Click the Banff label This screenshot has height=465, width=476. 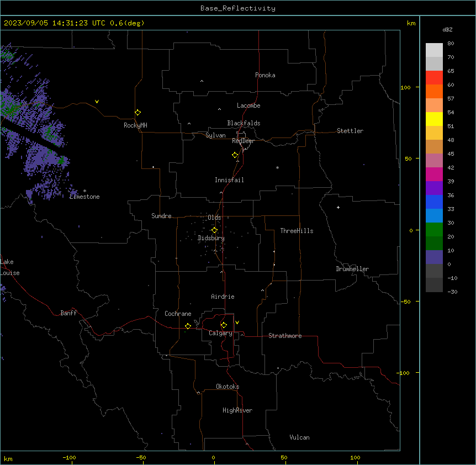[x=68, y=313]
